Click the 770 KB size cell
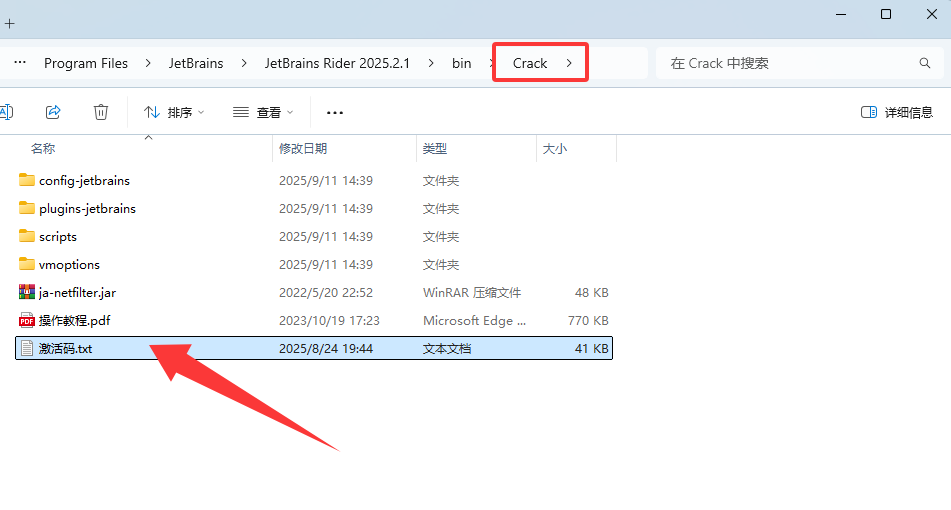 click(x=588, y=320)
